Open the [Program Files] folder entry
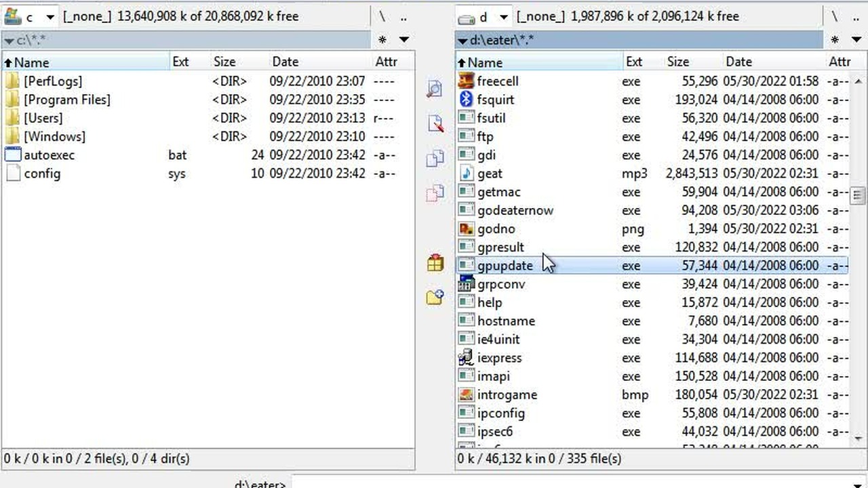This screenshot has height=488, width=868. pos(66,100)
